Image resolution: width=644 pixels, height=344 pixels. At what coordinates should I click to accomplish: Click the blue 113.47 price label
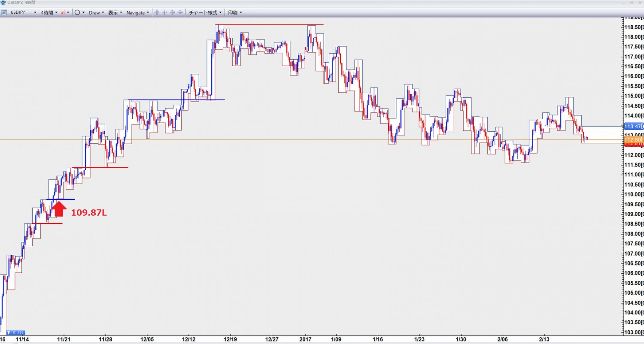point(633,127)
